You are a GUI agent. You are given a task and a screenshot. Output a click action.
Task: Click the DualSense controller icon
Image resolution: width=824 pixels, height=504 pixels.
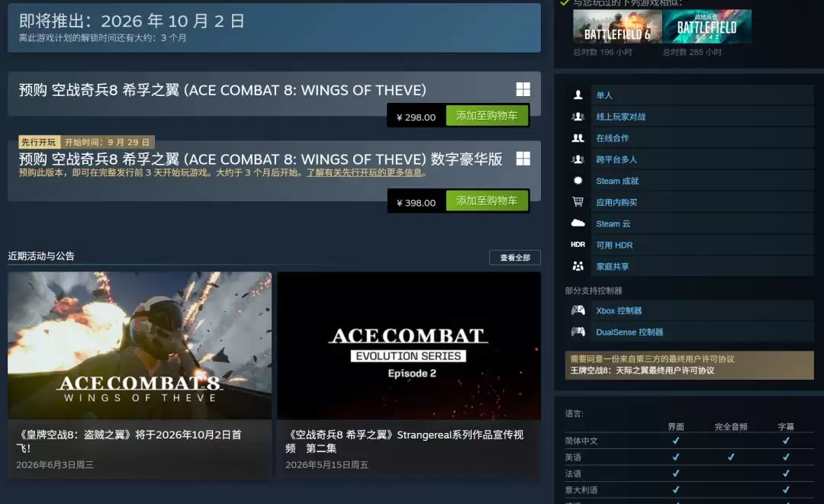[x=578, y=332]
